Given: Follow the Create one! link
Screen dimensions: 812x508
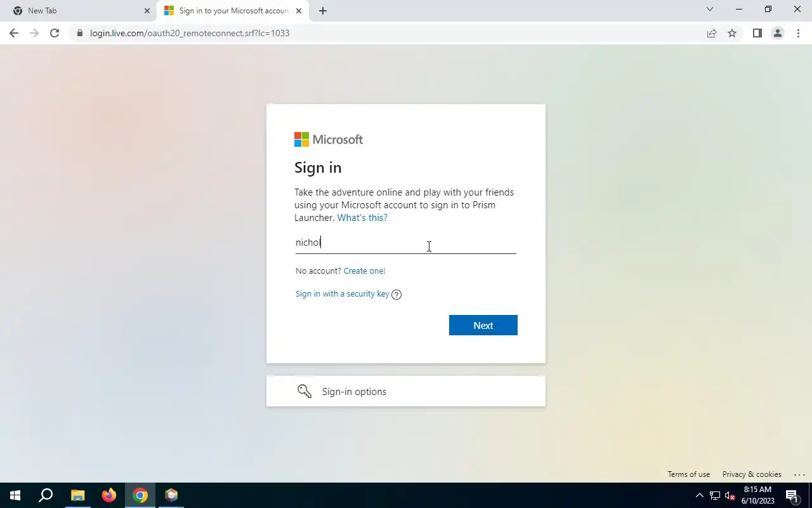Looking at the screenshot, I should [364, 271].
